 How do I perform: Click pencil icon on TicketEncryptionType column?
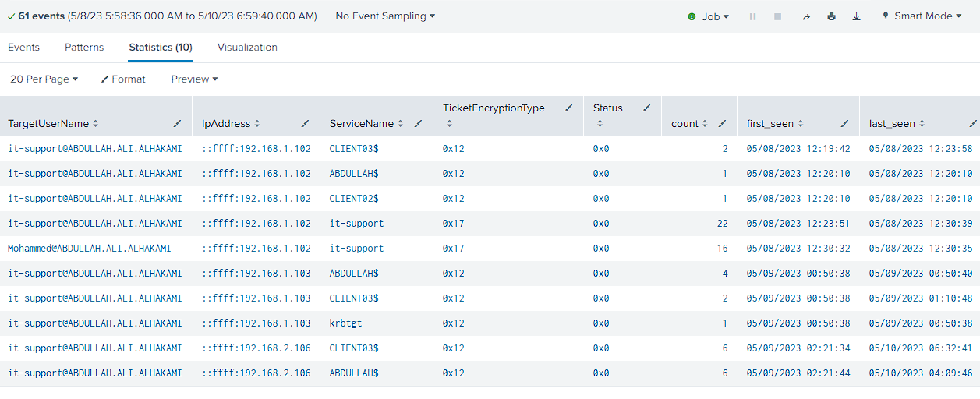(568, 108)
